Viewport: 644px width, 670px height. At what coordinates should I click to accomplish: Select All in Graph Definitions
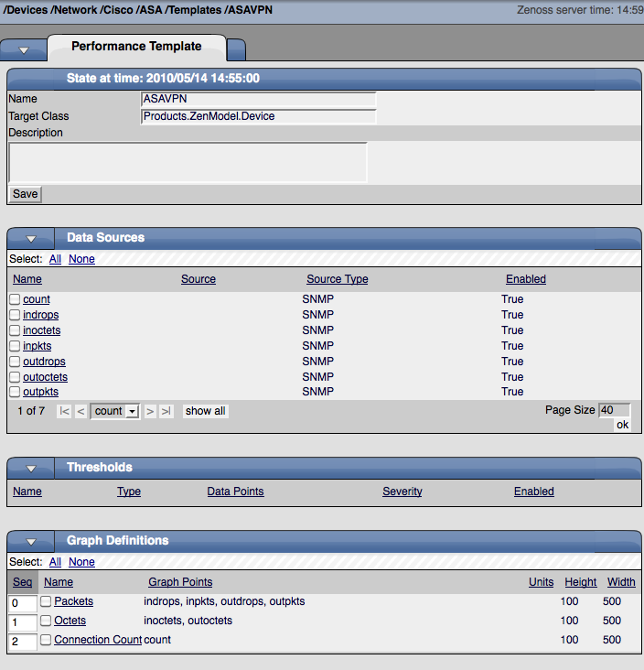pos(55,562)
